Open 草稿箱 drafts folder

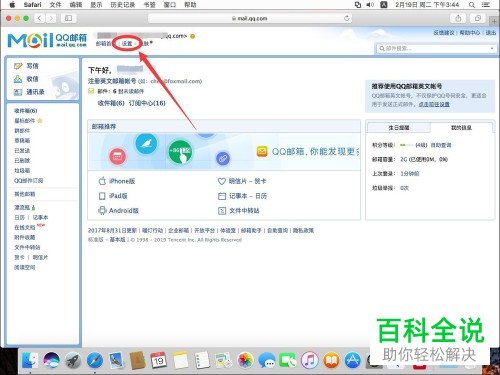pyautogui.click(x=22, y=141)
